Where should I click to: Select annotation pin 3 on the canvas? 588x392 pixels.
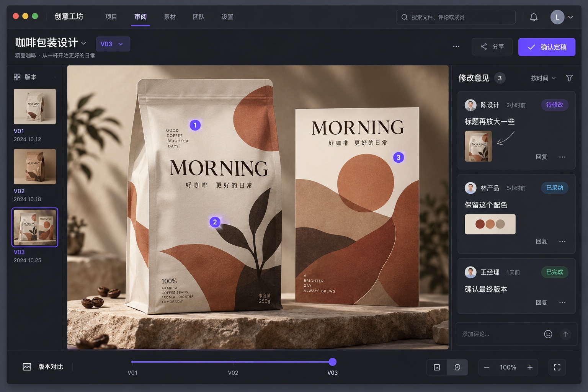click(399, 157)
